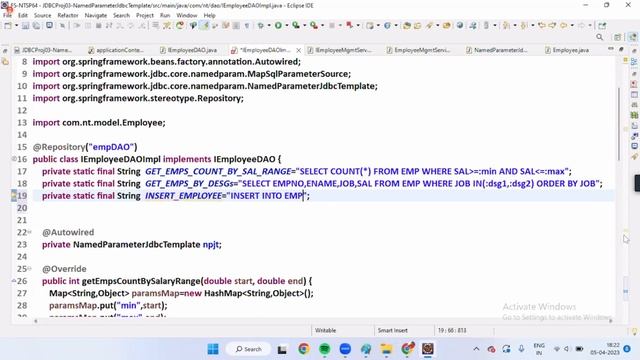Click the Maximize editor area icon

(x=621, y=49)
